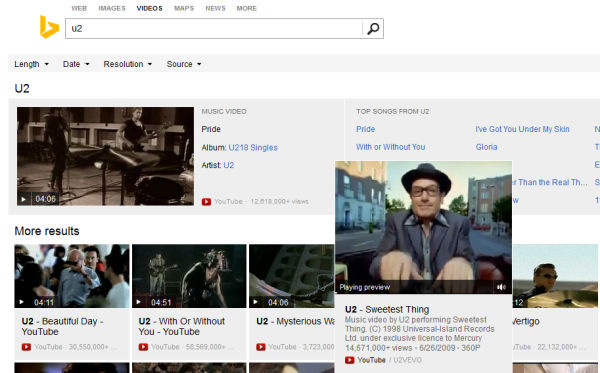Viewport: 600px width, 373px height.
Task: Expand the Resolution filter dropdown
Action: point(128,64)
